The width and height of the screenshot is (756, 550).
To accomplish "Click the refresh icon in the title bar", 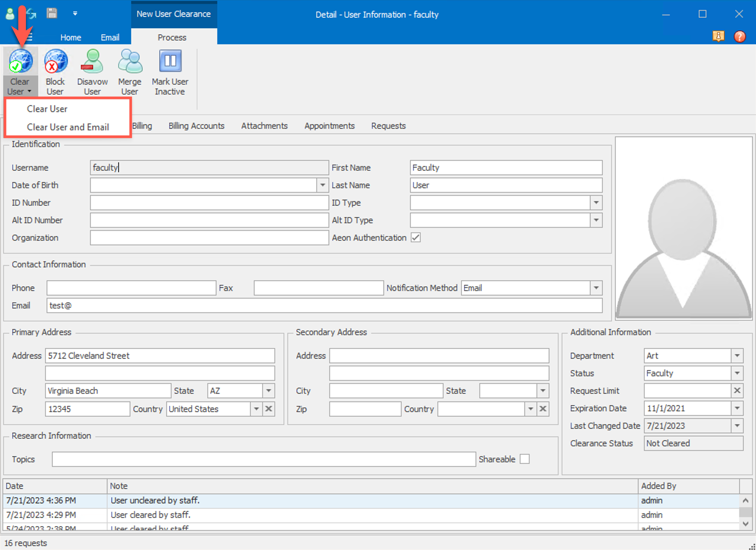I will [x=31, y=13].
